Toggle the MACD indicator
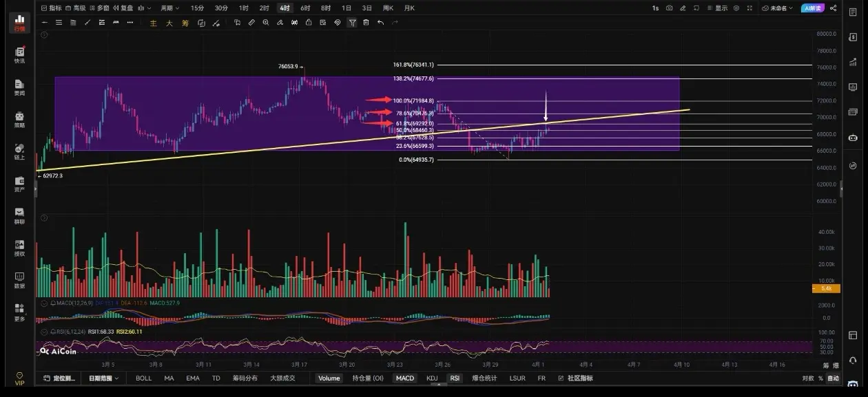This screenshot has height=397, width=868. tap(405, 378)
